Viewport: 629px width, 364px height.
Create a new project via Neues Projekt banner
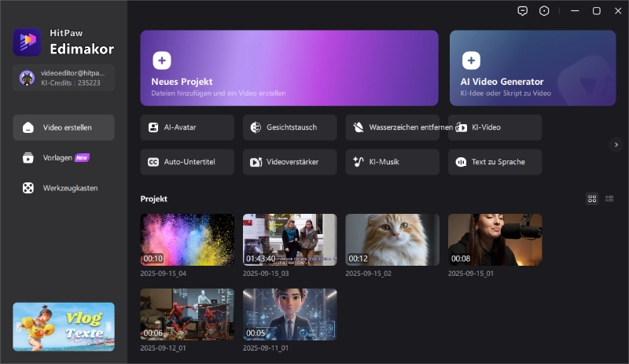(289, 68)
